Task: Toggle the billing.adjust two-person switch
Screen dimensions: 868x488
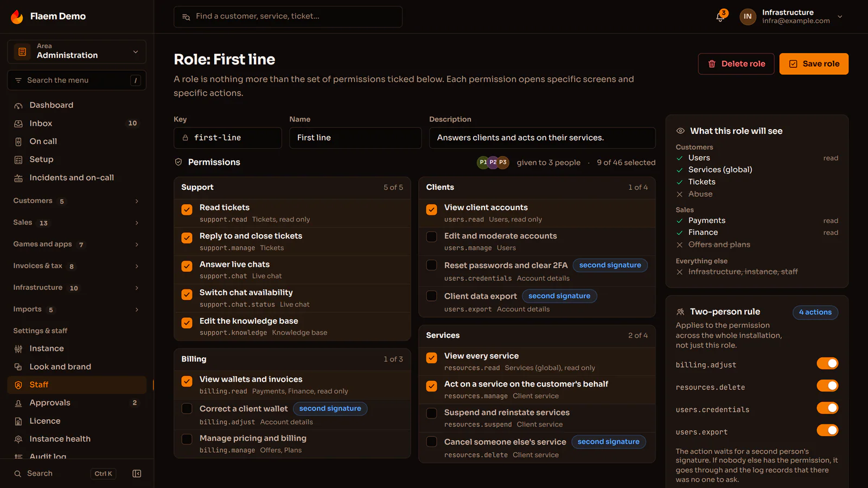Action: (827, 363)
